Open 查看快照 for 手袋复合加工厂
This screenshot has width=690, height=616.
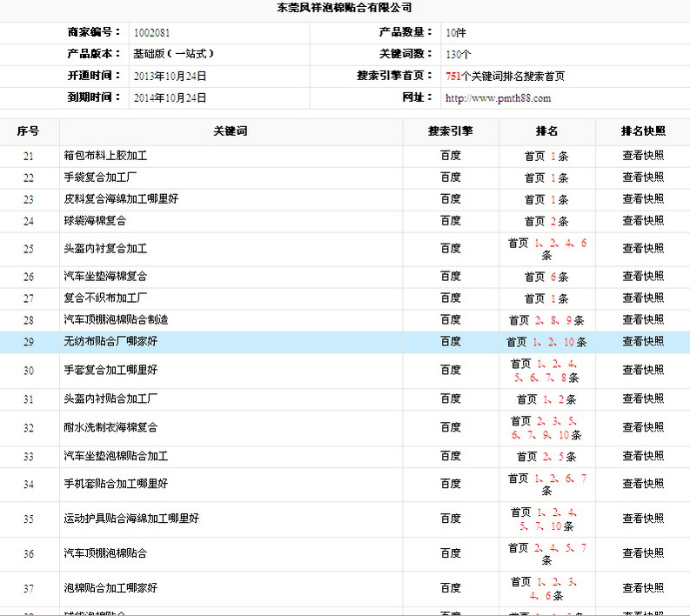pos(643,177)
